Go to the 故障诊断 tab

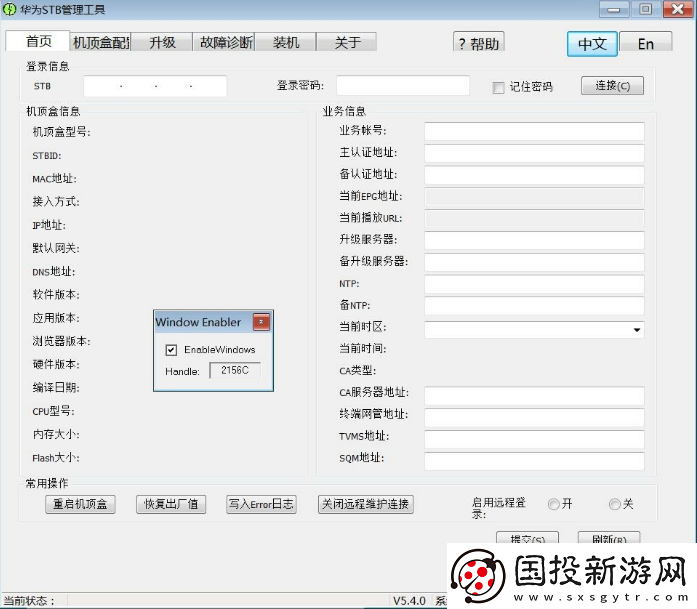pyautogui.click(x=224, y=43)
